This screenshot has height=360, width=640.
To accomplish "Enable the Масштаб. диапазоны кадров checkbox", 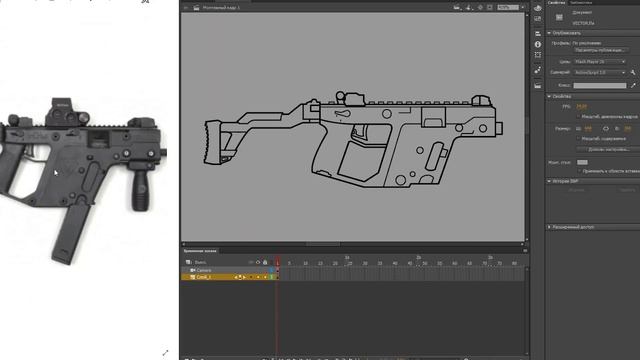I will coord(578,117).
